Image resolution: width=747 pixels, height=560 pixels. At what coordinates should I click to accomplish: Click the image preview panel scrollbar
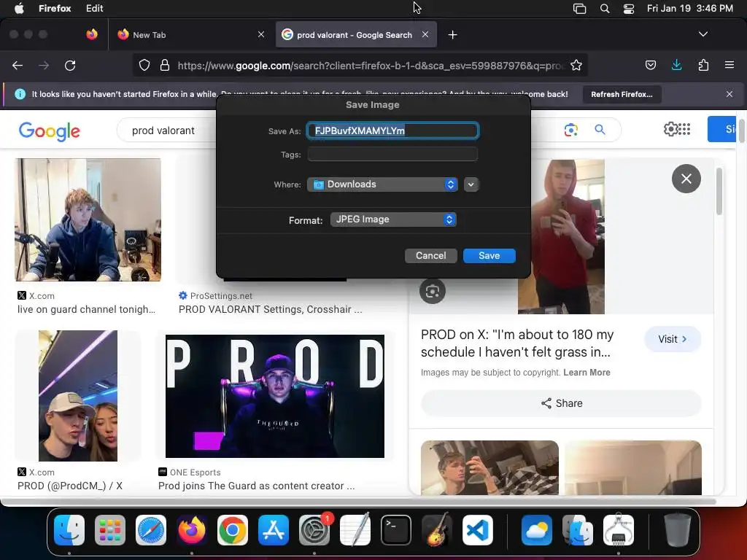(719, 192)
